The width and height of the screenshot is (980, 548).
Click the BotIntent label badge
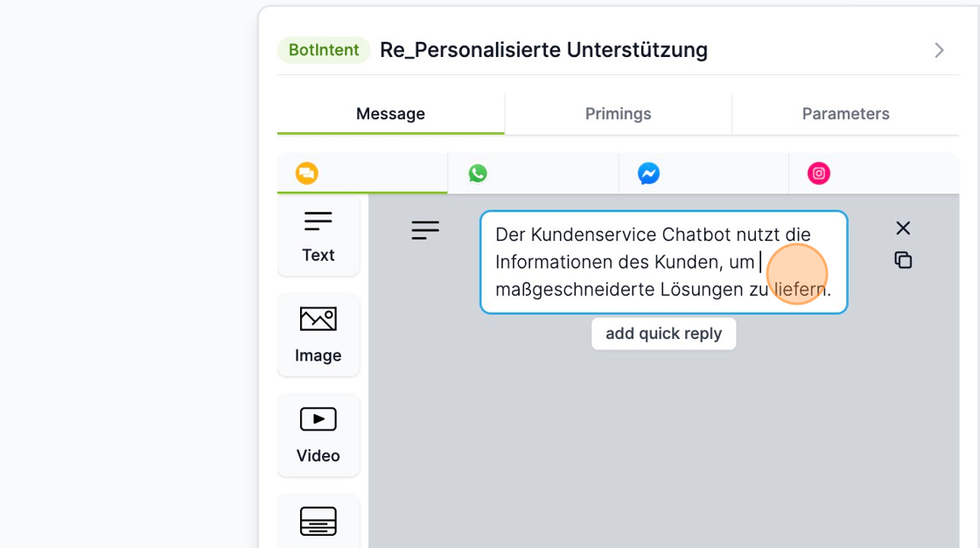(x=324, y=50)
